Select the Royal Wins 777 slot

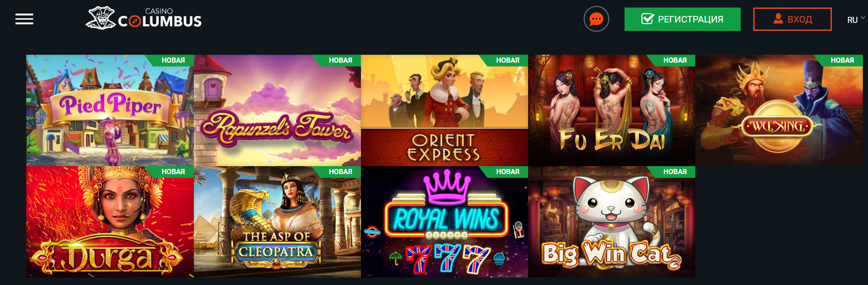click(444, 222)
